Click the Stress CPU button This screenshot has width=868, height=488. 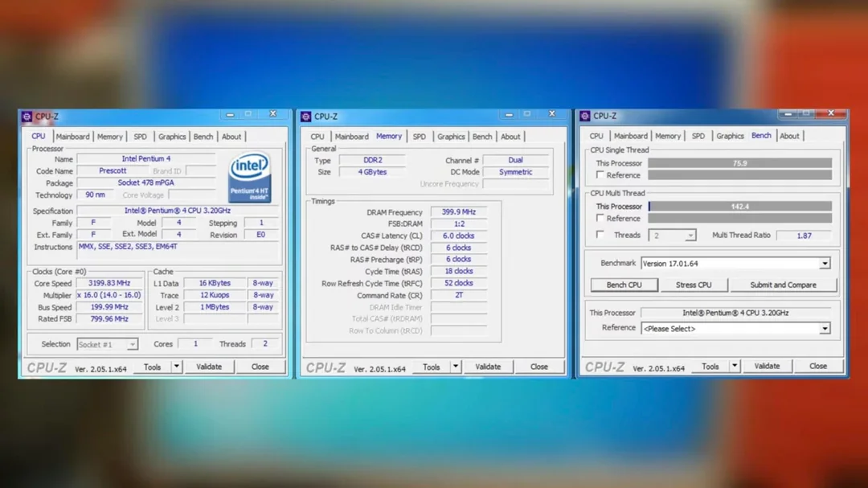pyautogui.click(x=694, y=285)
